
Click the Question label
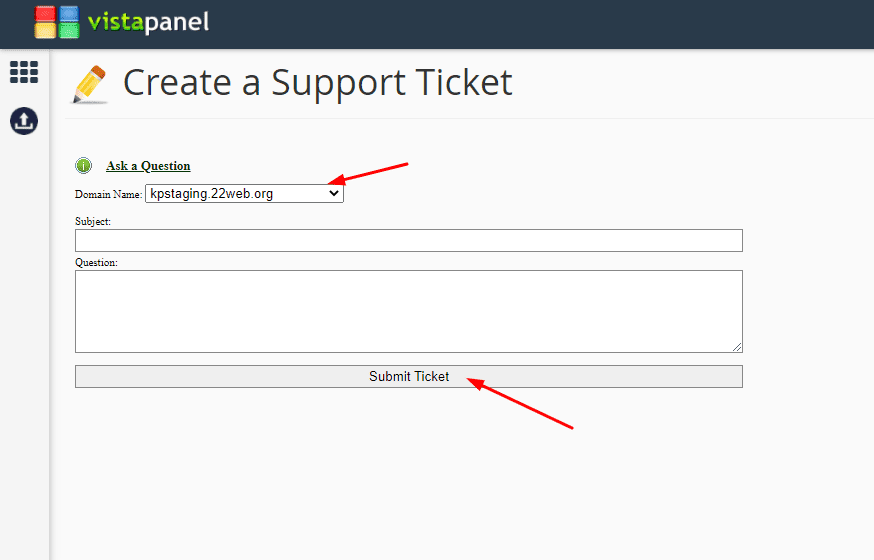96,262
